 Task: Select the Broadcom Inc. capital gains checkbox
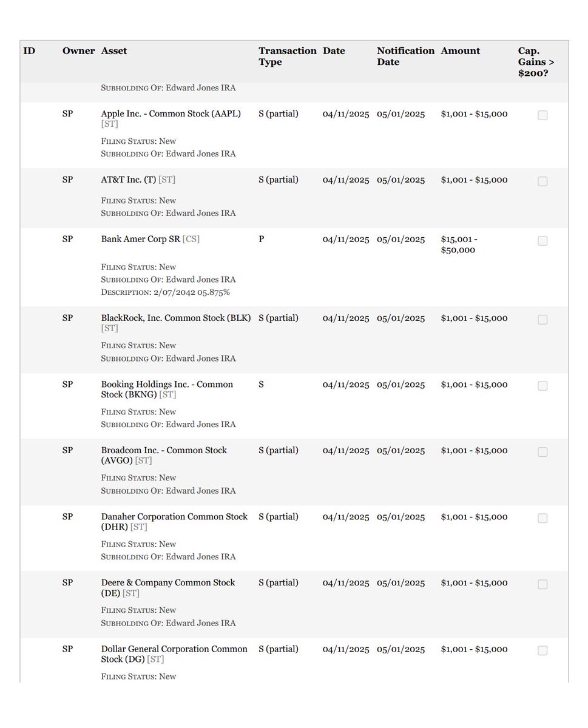click(x=542, y=452)
